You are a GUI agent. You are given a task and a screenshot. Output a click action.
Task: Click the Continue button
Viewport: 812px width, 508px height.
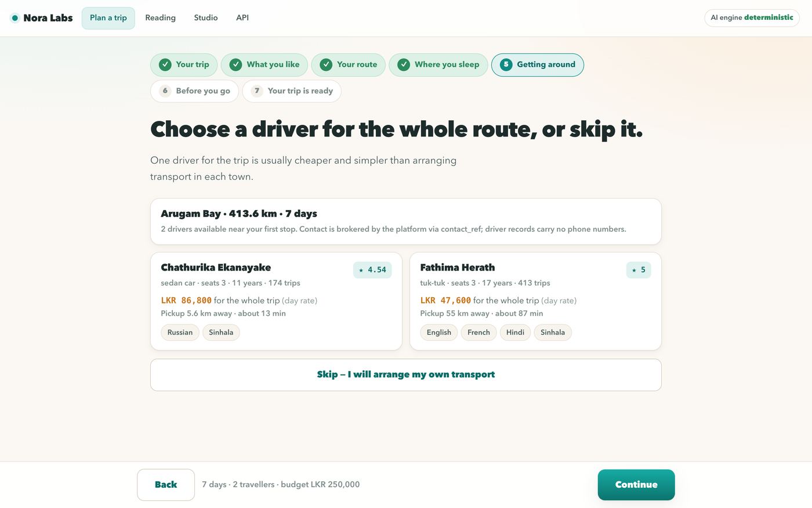coord(636,485)
